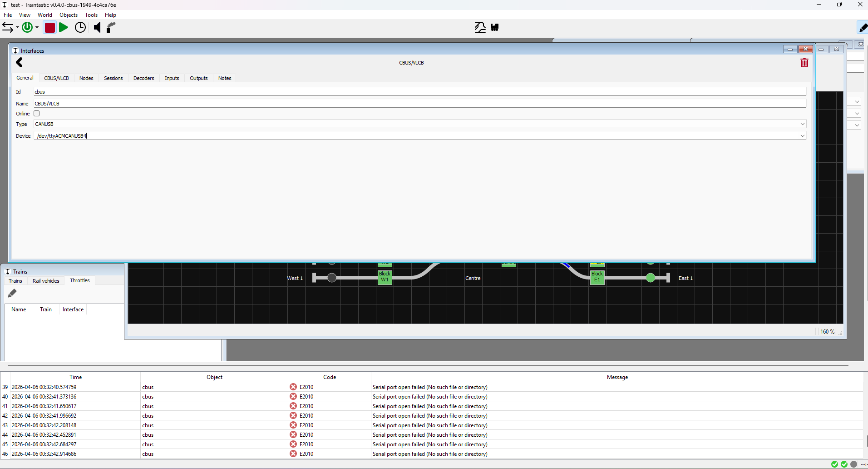Toggle edit mode pencil at top right
868x469 pixels.
click(x=863, y=28)
